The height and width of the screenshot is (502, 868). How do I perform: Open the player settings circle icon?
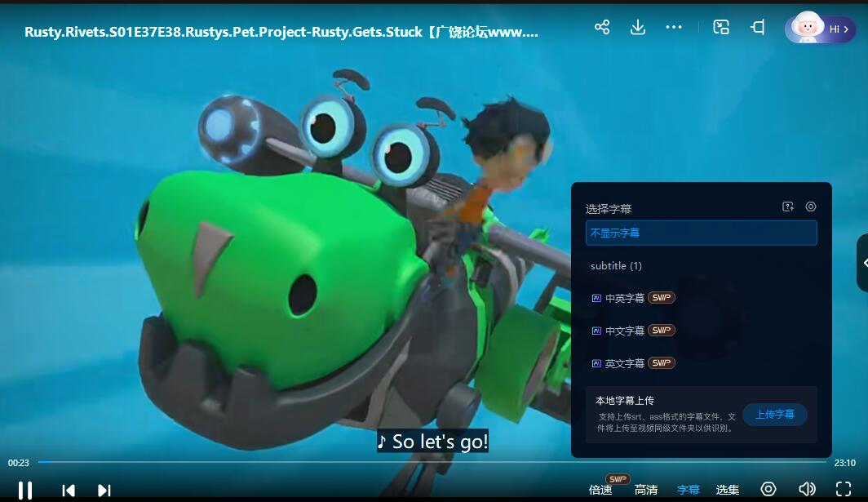[x=768, y=489]
